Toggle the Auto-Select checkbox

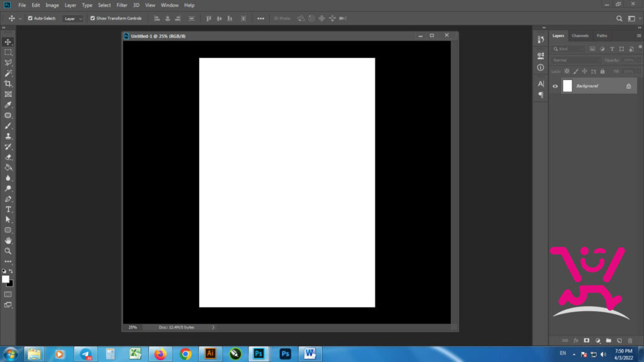(30, 18)
